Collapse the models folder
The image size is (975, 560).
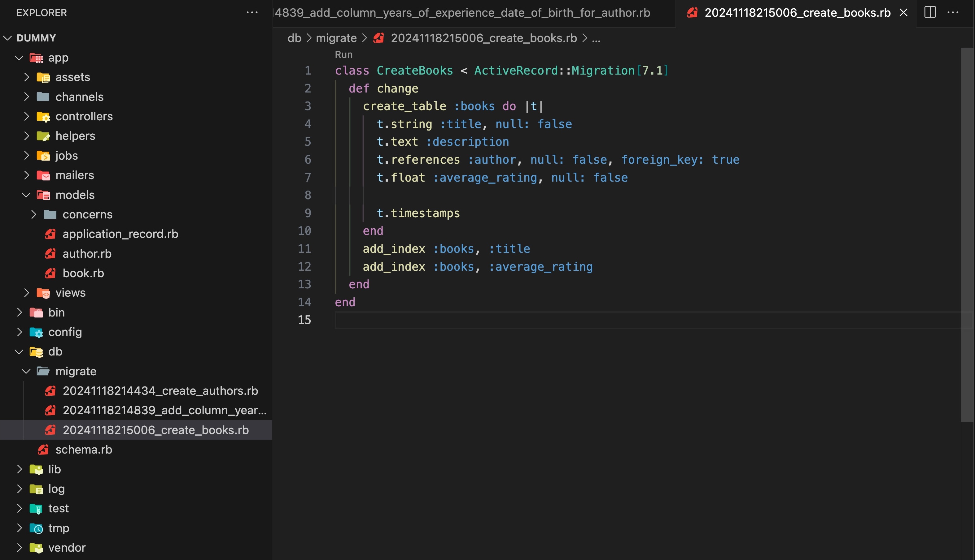click(x=26, y=195)
